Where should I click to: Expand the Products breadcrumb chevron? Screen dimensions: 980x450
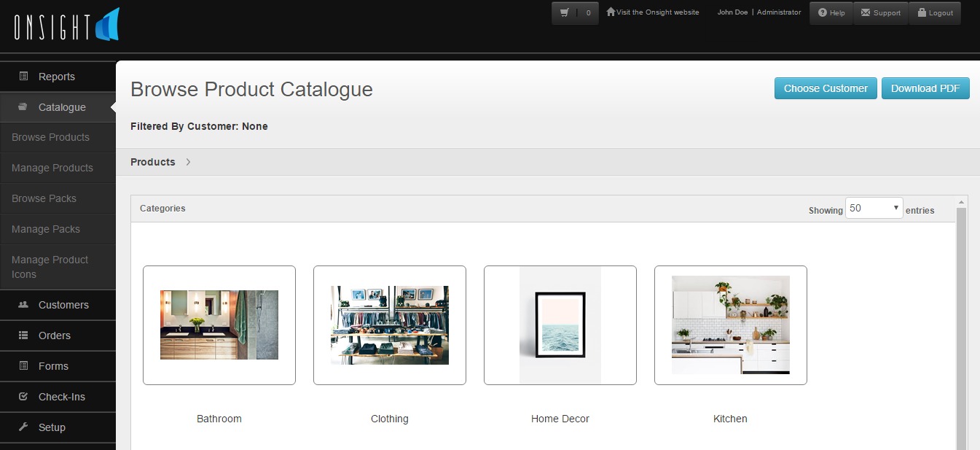click(x=187, y=162)
